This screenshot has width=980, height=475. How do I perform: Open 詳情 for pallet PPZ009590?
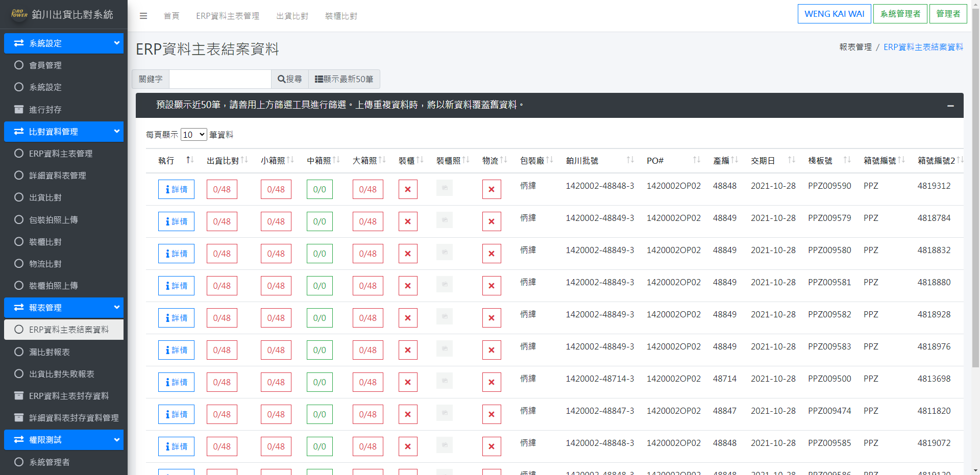tap(177, 189)
